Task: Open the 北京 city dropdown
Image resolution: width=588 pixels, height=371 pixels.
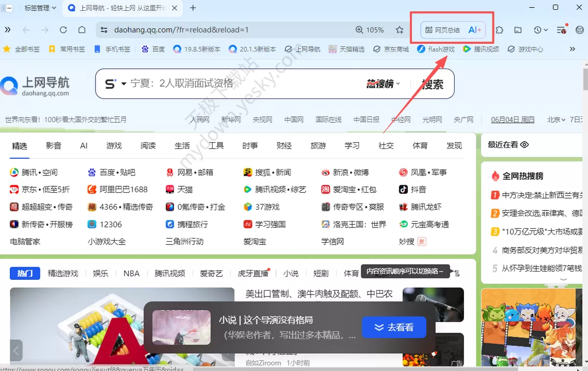Action: coord(556,120)
